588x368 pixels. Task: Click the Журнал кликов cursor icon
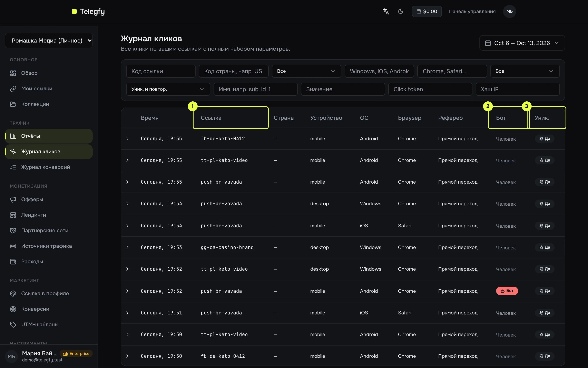(x=13, y=152)
